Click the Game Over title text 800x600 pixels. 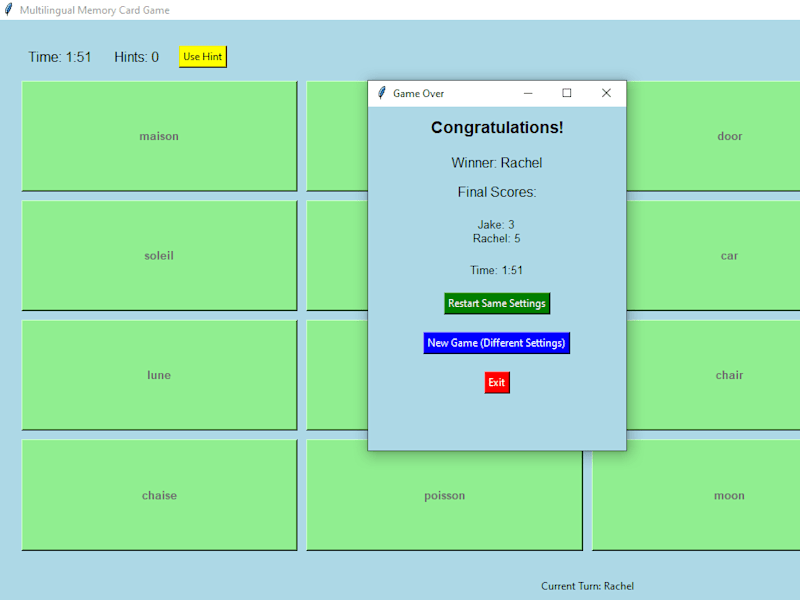(x=418, y=93)
